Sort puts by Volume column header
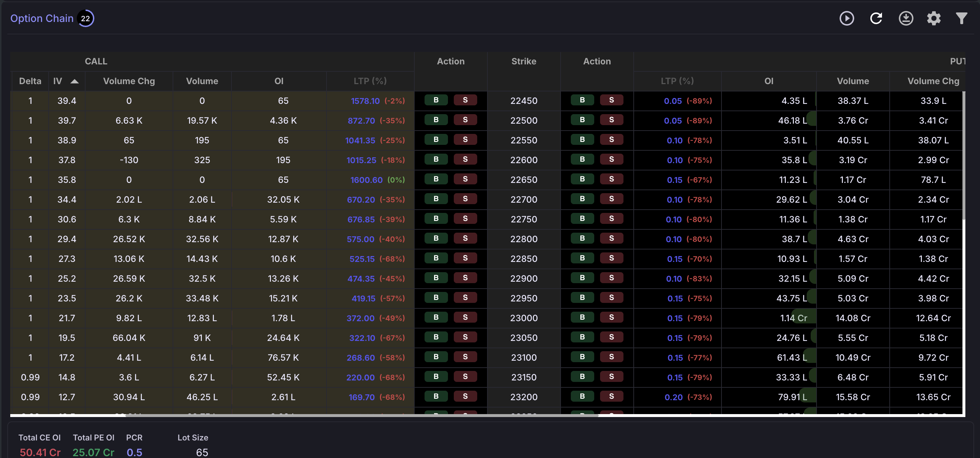 tap(852, 81)
